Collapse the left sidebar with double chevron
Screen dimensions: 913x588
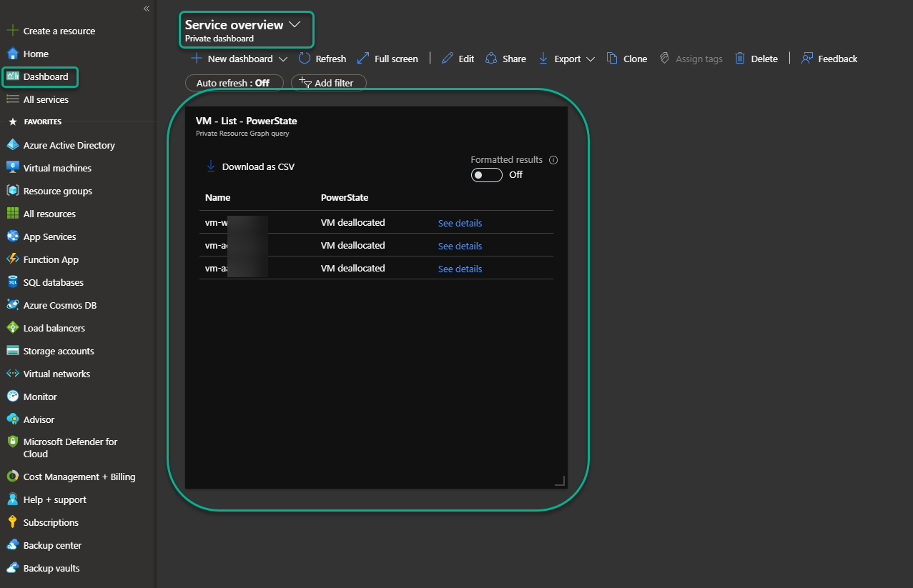147,9
